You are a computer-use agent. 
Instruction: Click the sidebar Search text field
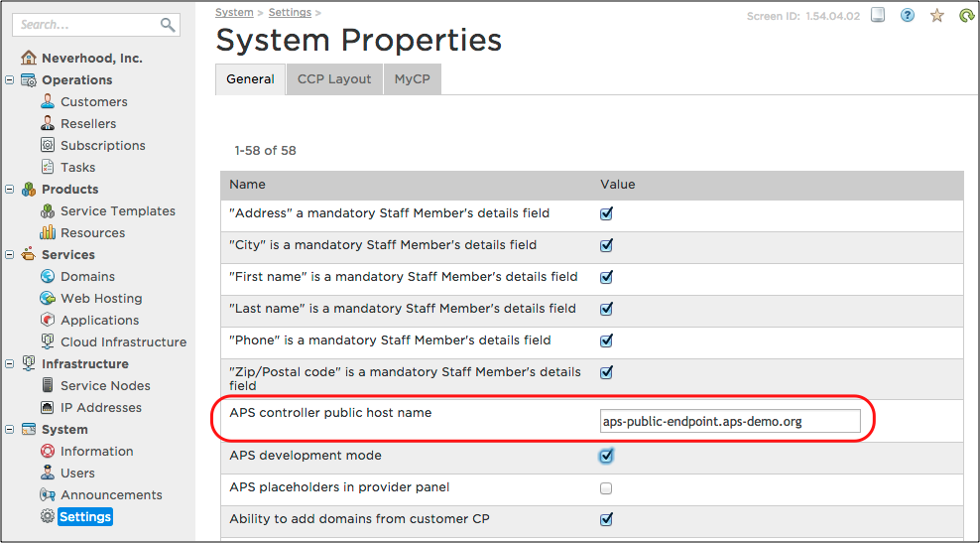pyautogui.click(x=84, y=25)
